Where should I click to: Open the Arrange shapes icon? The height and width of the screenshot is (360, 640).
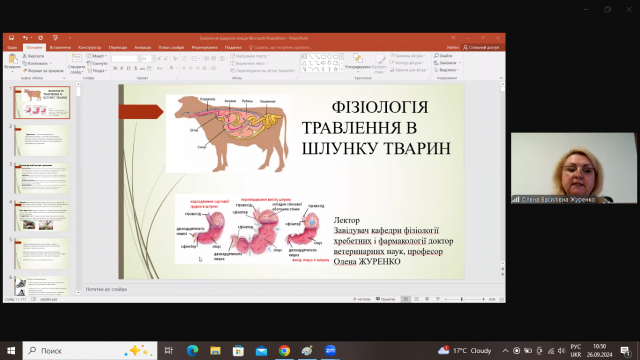pos(358,59)
